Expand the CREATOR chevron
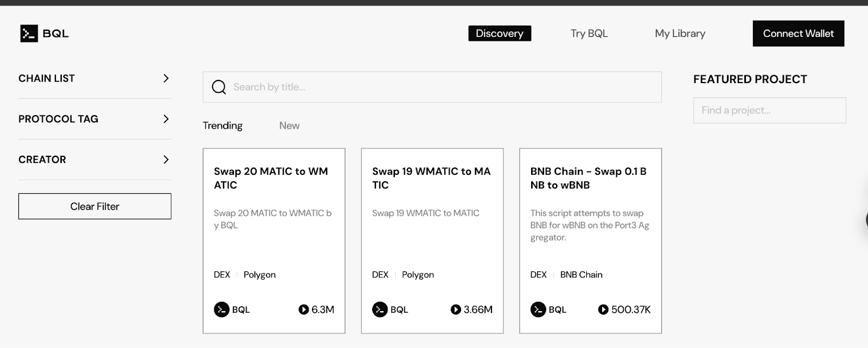The height and width of the screenshot is (348, 868). pyautogui.click(x=166, y=160)
